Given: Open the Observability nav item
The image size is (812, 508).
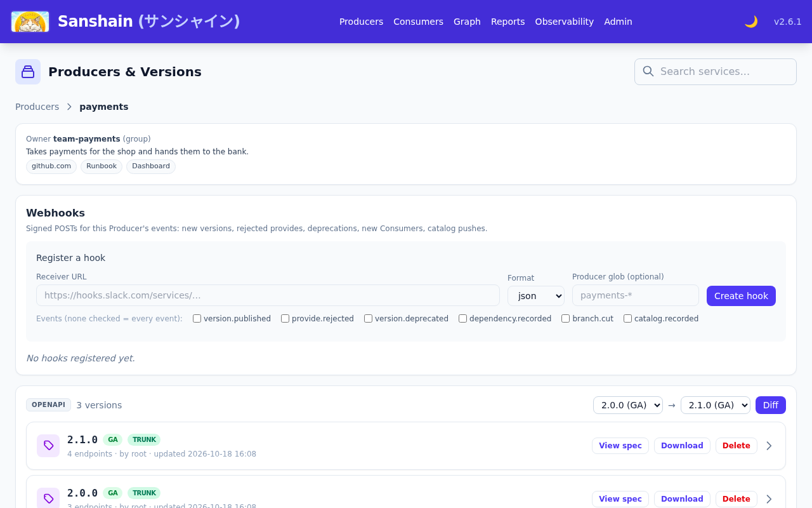Looking at the screenshot, I should pos(564,22).
